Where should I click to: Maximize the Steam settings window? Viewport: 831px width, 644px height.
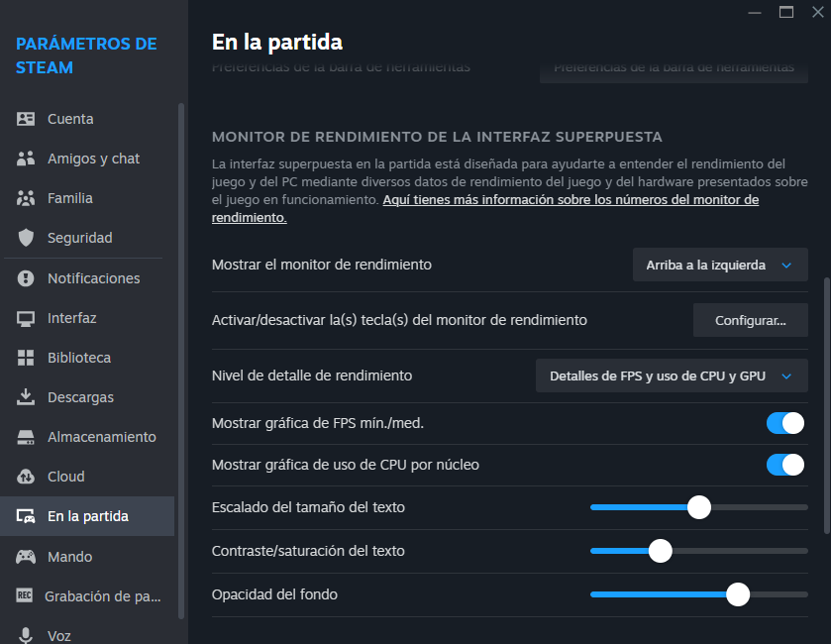click(x=786, y=12)
